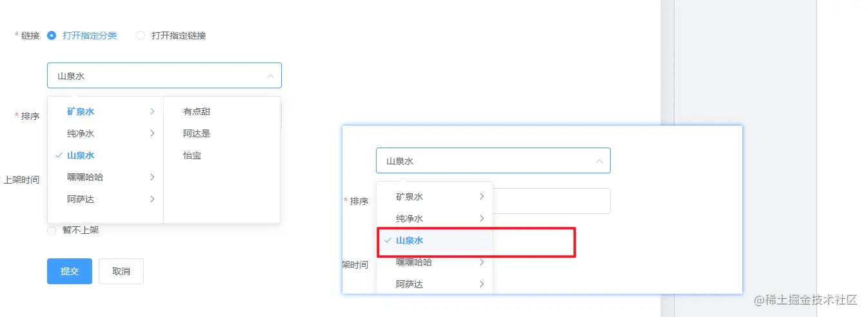Image resolution: width=868 pixels, height=317 pixels.
Task: Click the checkmark beside 山泉水 in left menu
Action: (x=59, y=155)
